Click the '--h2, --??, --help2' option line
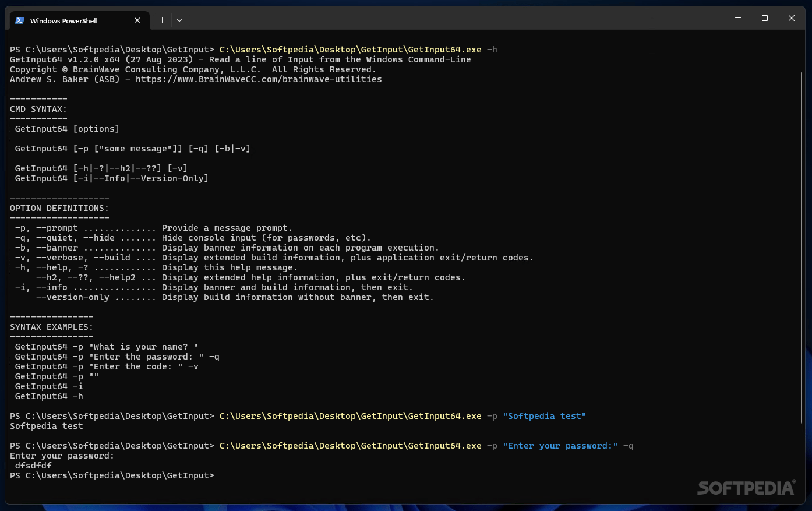Screen dimensions: 812x511 pyautogui.click(x=250, y=277)
